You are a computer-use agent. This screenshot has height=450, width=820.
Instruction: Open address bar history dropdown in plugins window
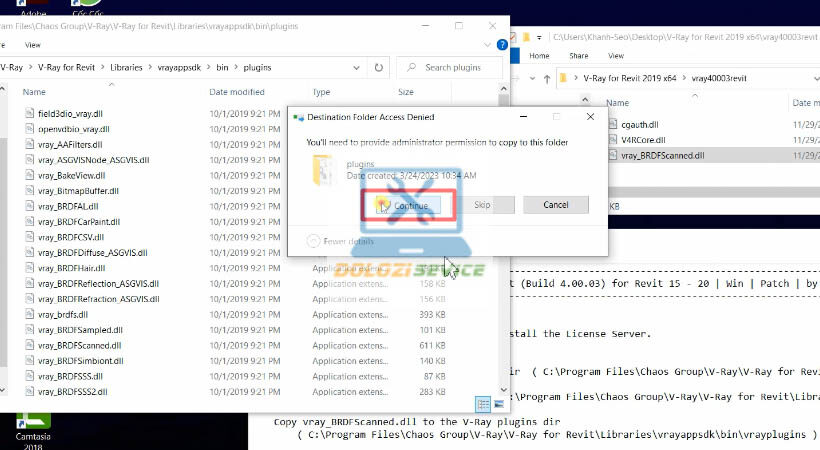tap(356, 68)
